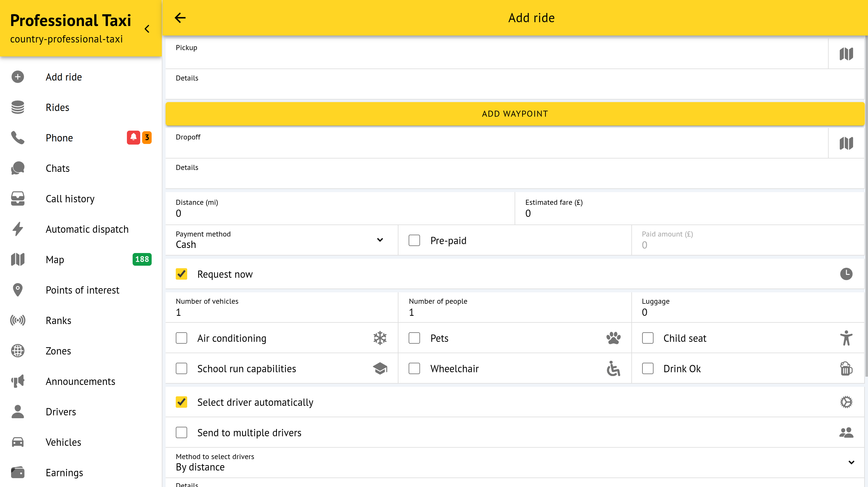Tick the Air conditioning checkbox

pos(181,338)
